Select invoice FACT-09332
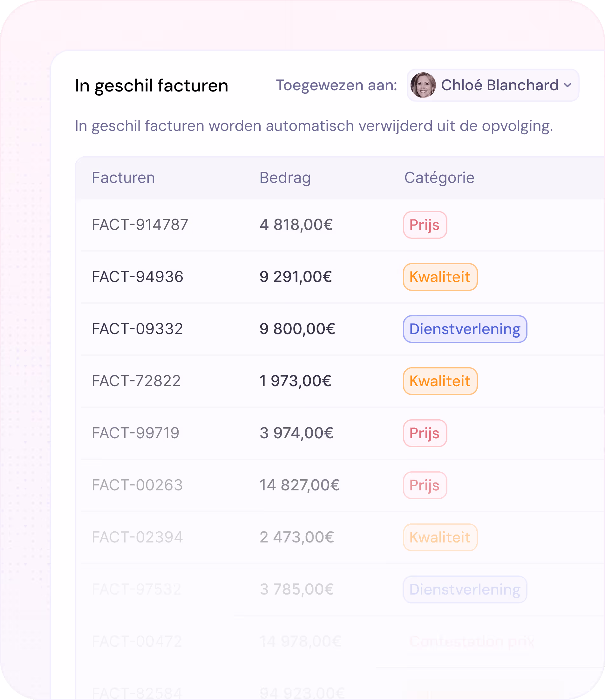The width and height of the screenshot is (605, 700). pos(137,329)
